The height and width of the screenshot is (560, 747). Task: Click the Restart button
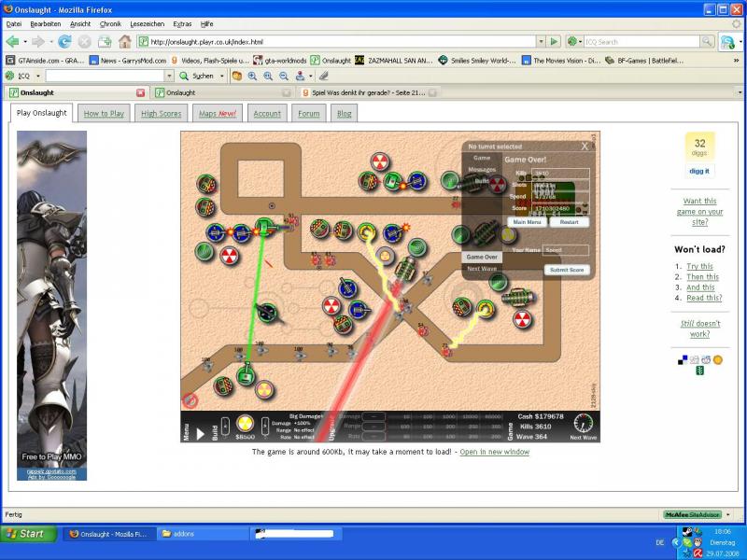pos(569,222)
